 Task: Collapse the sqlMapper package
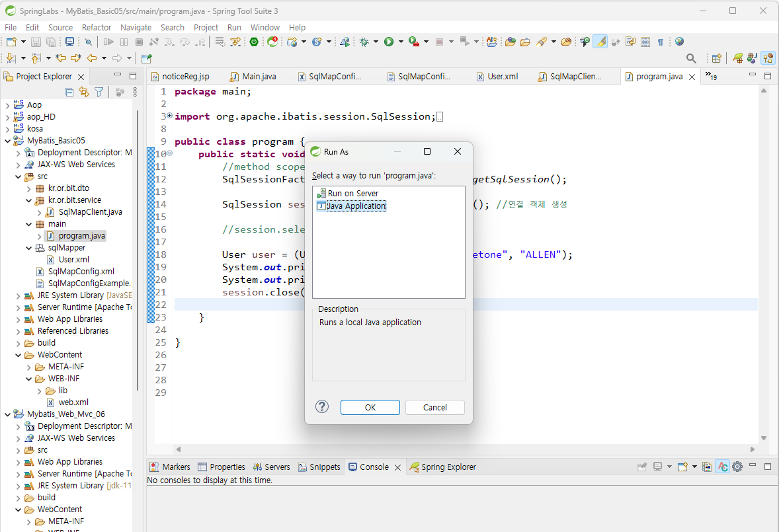click(29, 248)
